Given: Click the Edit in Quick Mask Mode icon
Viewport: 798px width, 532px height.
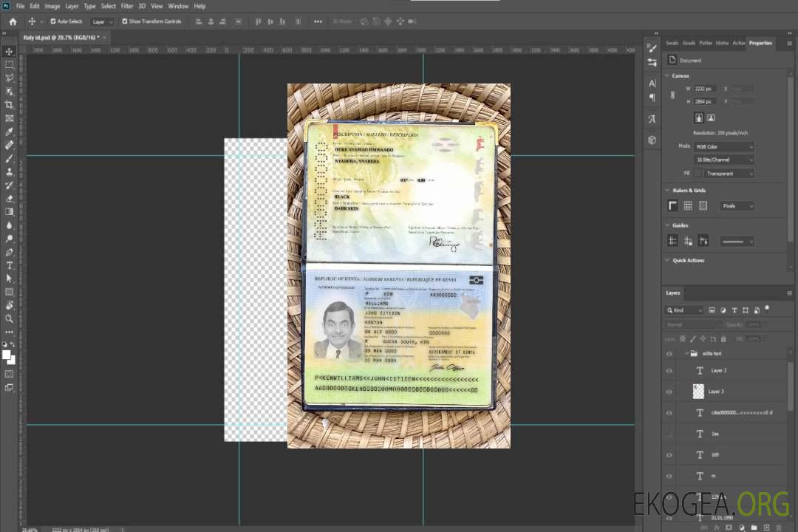Looking at the screenshot, I should (x=9, y=374).
